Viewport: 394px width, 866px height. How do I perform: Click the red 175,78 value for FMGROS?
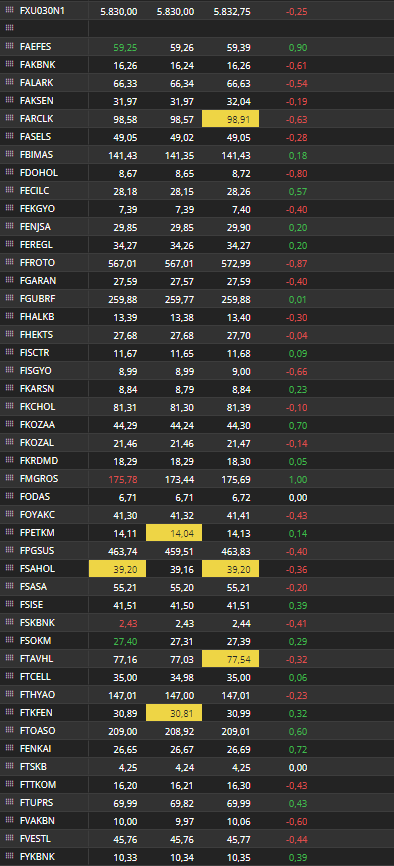124,479
